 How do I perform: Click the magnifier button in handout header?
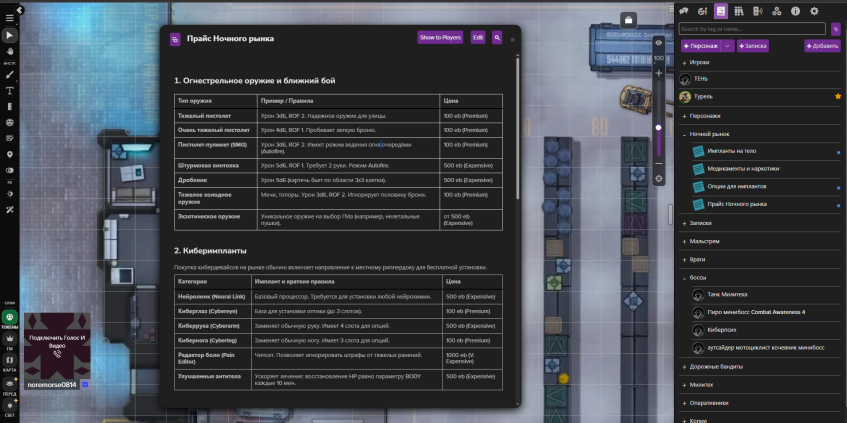[x=497, y=38]
